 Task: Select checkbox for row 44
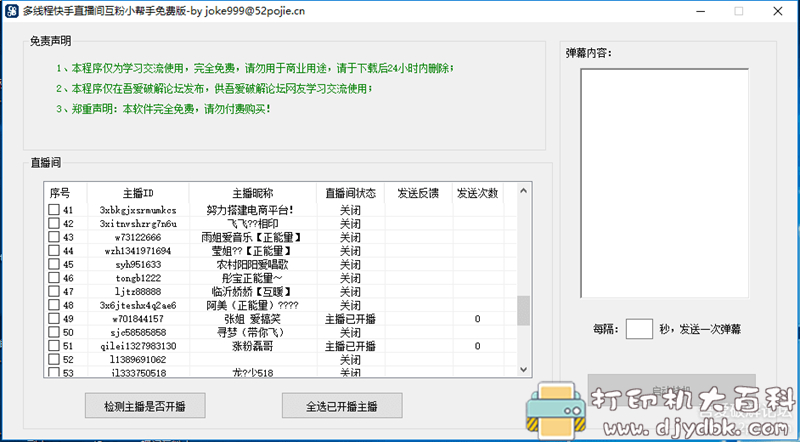(x=54, y=251)
